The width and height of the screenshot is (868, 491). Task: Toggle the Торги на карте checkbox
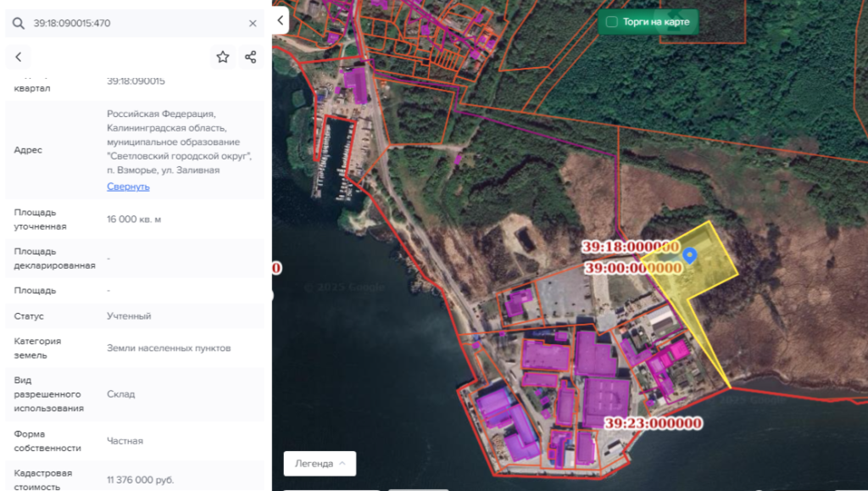[x=612, y=22]
